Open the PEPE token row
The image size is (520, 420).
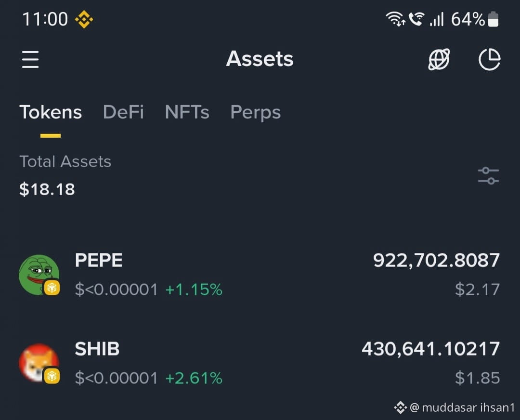click(x=260, y=275)
